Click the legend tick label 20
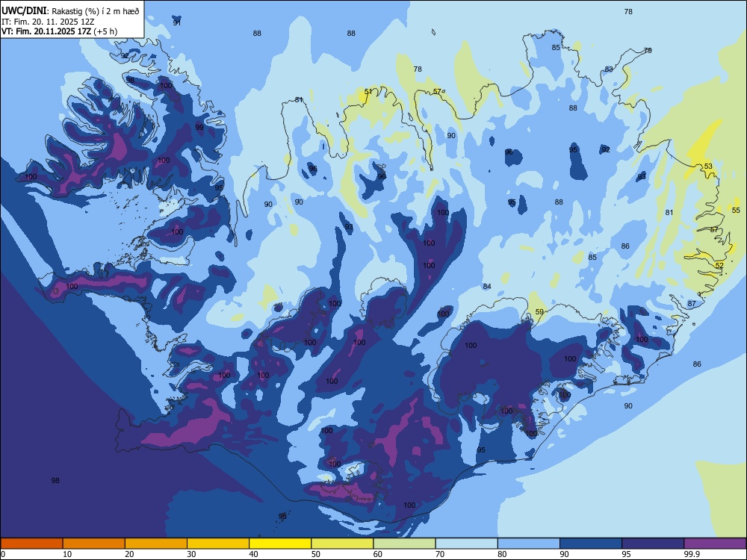This screenshot has width=747, height=560. [129, 554]
